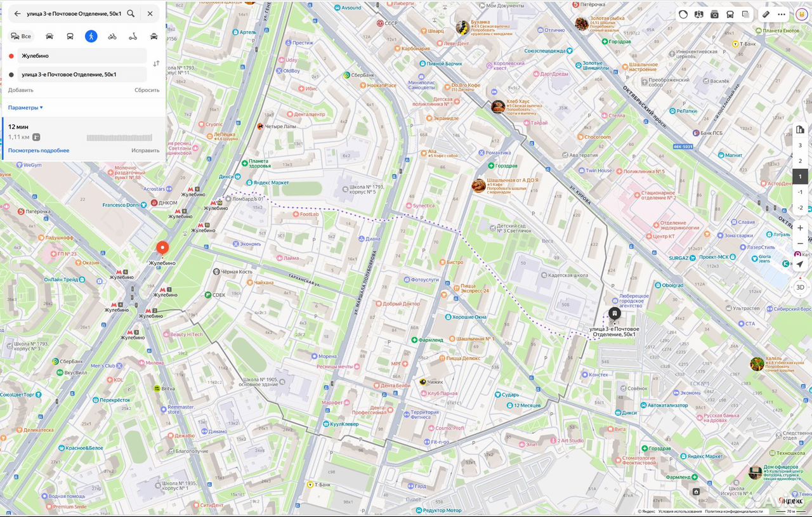Open the user profile avatar
The width and height of the screenshot is (812, 517).
point(802,14)
